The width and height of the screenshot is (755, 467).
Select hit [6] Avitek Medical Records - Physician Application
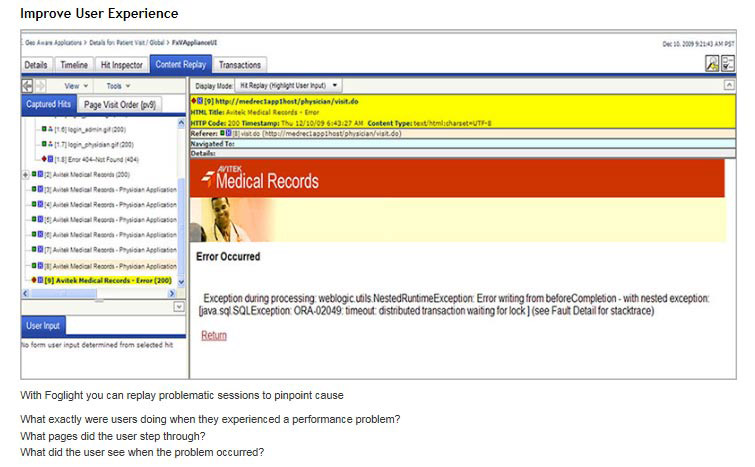(110, 234)
